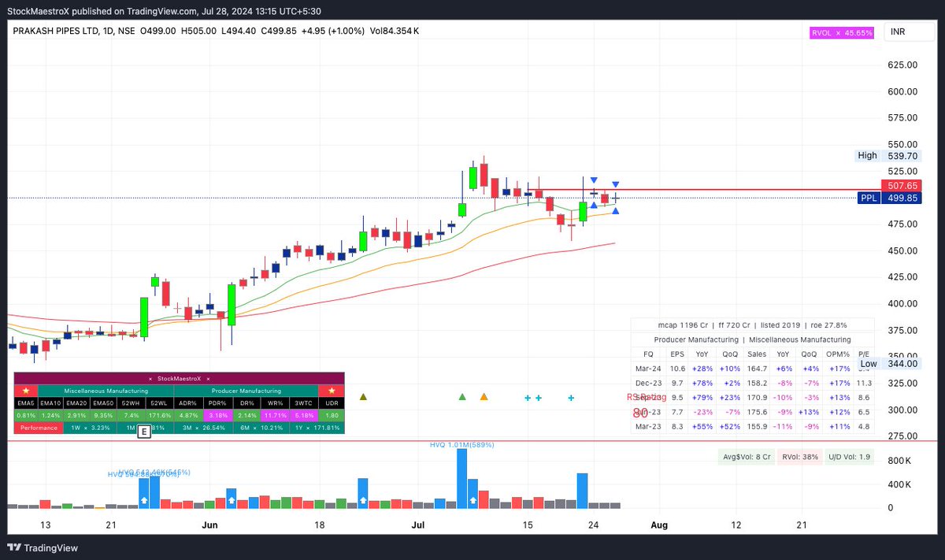Viewport: 945px width, 560px height.
Task: Click the Jun date on time axis
Action: 209,525
